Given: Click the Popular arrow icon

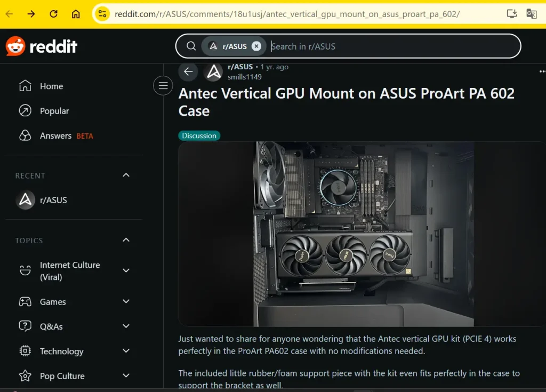Looking at the screenshot, I should (x=25, y=110).
